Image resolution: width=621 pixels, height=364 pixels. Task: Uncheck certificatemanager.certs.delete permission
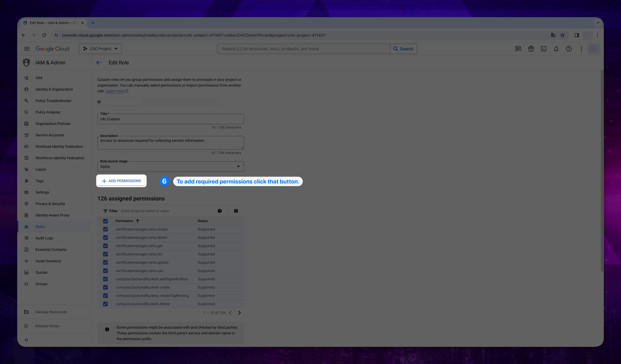point(105,238)
